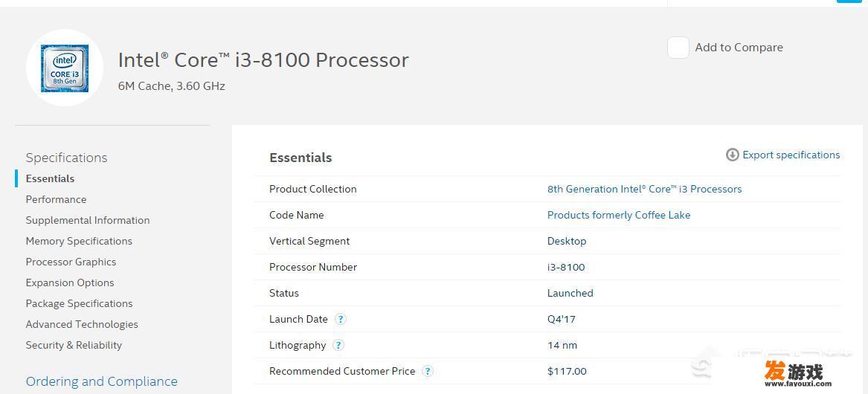Open the Launch Date help question icon
This screenshot has height=394, width=868.
tap(341, 320)
